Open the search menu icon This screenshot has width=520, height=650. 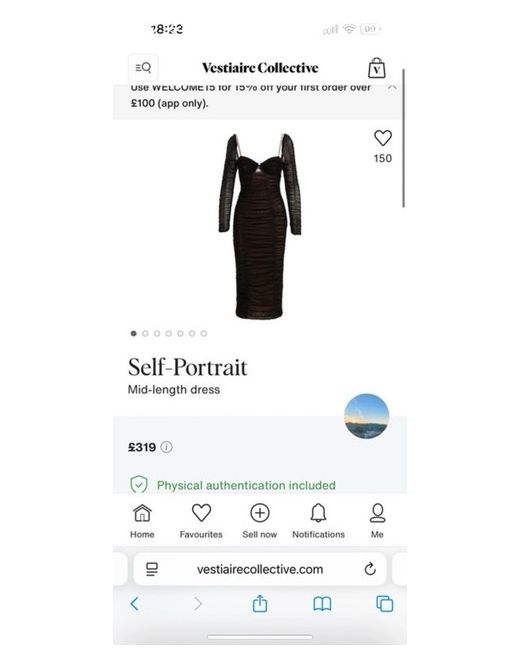coord(143,68)
